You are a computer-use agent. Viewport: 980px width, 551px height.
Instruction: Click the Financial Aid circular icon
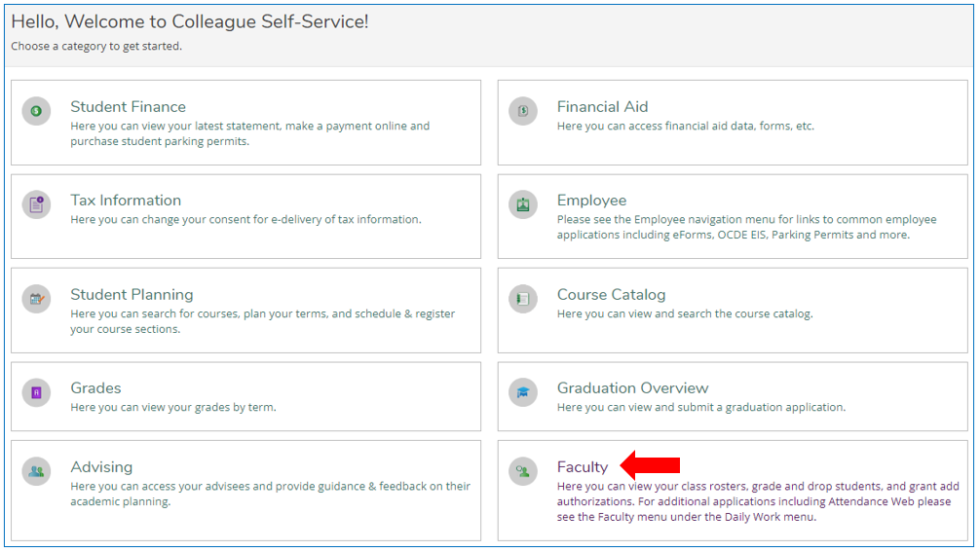[523, 111]
